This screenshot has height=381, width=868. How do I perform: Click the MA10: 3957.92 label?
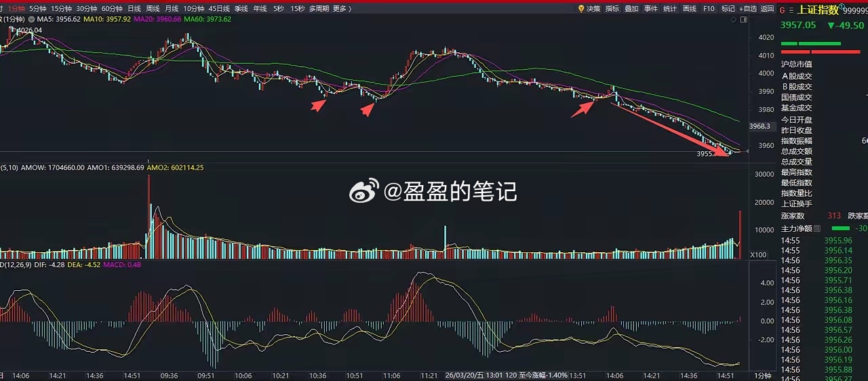[x=107, y=19]
